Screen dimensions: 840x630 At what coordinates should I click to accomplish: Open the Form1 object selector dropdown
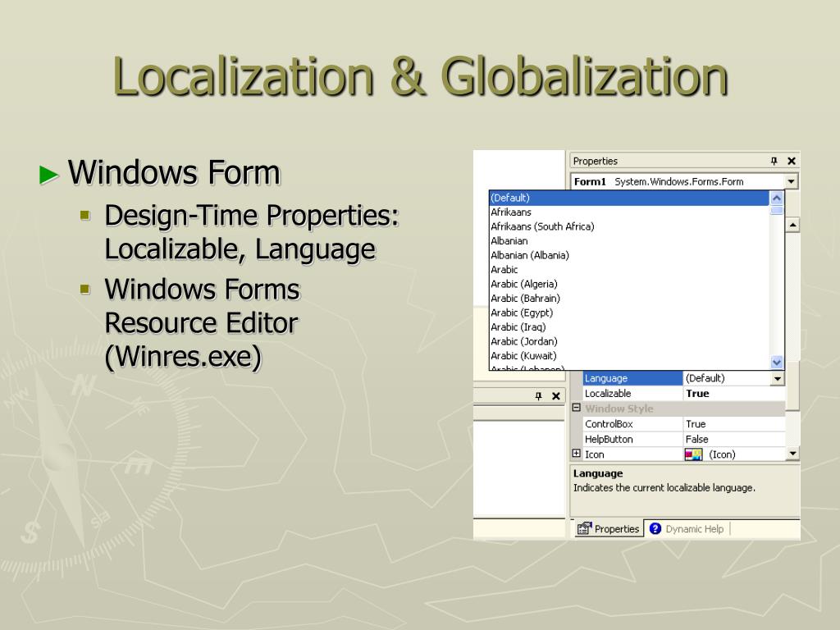792,181
